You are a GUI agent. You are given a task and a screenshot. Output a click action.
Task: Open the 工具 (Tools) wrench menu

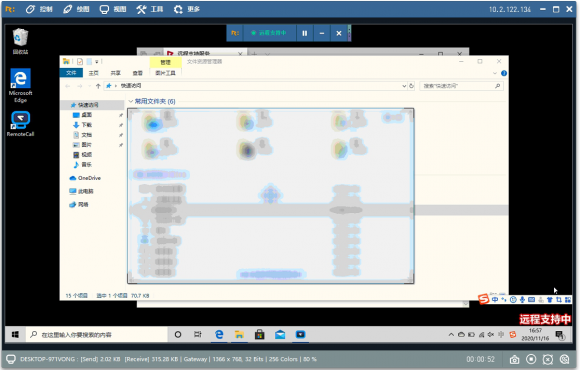[149, 9]
